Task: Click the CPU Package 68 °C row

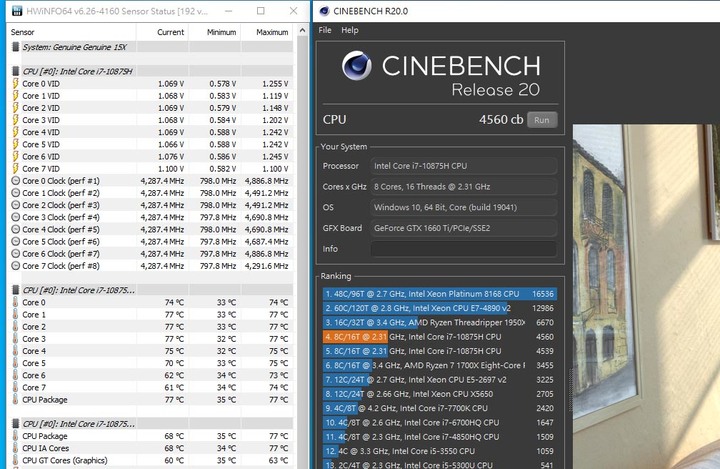Action: 151,436
